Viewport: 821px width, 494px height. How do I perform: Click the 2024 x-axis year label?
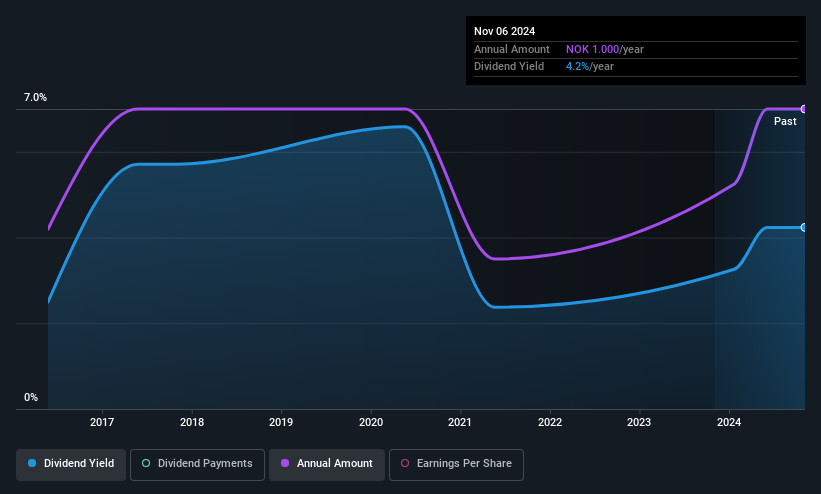click(729, 422)
